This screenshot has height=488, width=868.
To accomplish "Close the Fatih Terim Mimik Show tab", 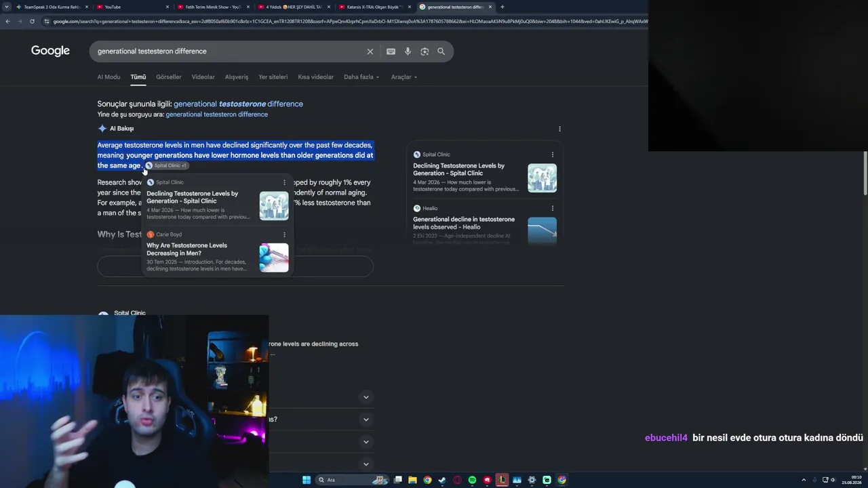I will click(x=248, y=7).
